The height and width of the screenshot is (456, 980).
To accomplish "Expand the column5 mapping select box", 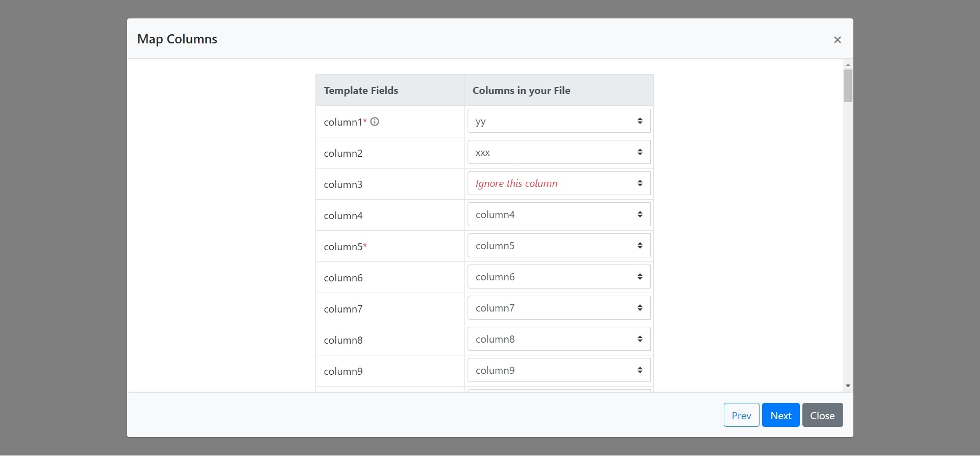I will tap(558, 246).
